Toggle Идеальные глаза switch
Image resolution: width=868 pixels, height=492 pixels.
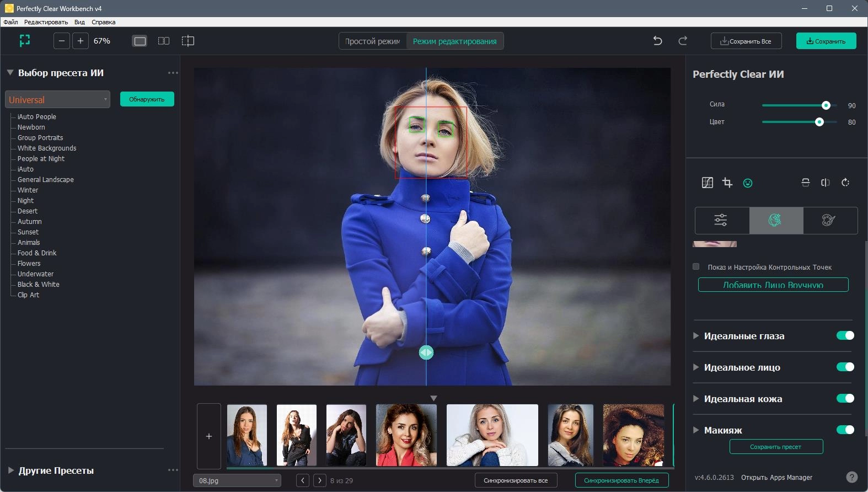(x=845, y=335)
